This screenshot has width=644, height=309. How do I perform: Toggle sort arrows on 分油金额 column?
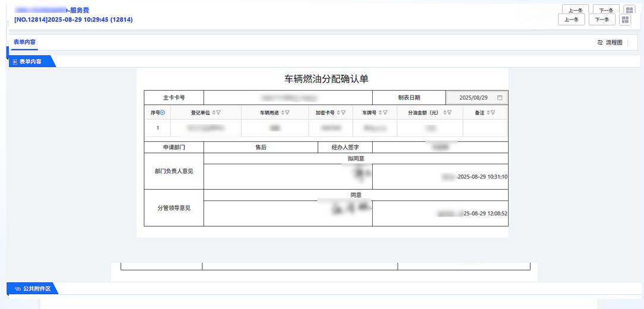click(x=443, y=112)
